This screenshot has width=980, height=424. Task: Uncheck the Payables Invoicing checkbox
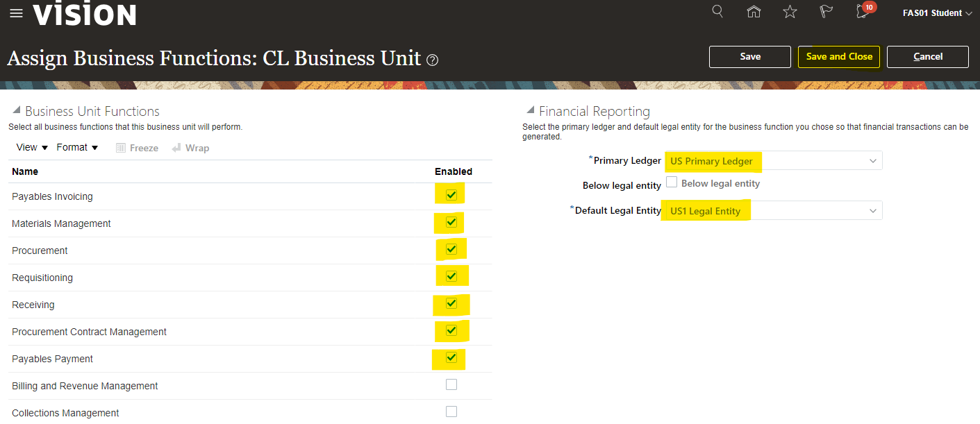pyautogui.click(x=451, y=195)
